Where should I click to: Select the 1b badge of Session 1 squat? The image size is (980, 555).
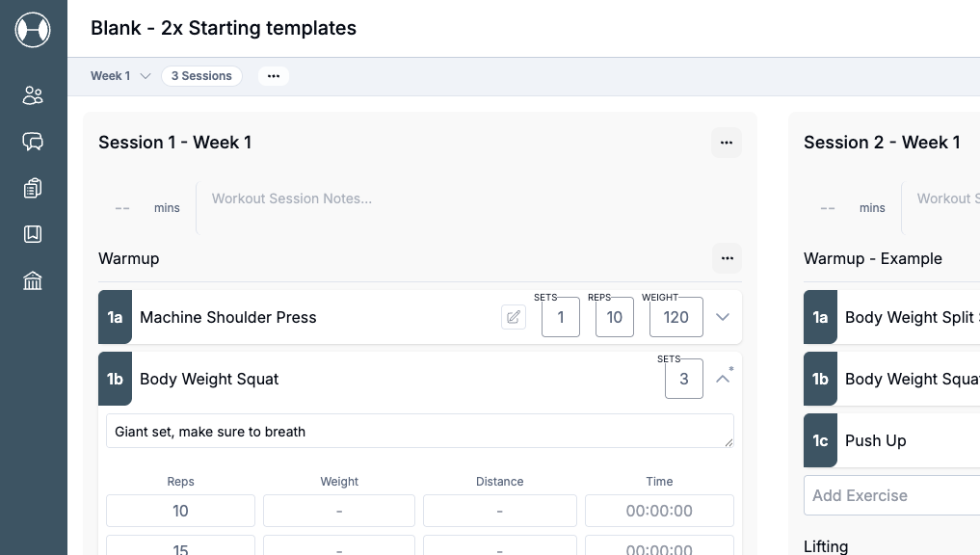click(115, 379)
